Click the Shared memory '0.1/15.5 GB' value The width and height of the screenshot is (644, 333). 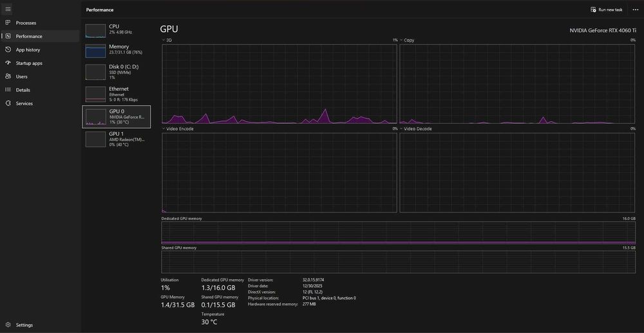218,305
